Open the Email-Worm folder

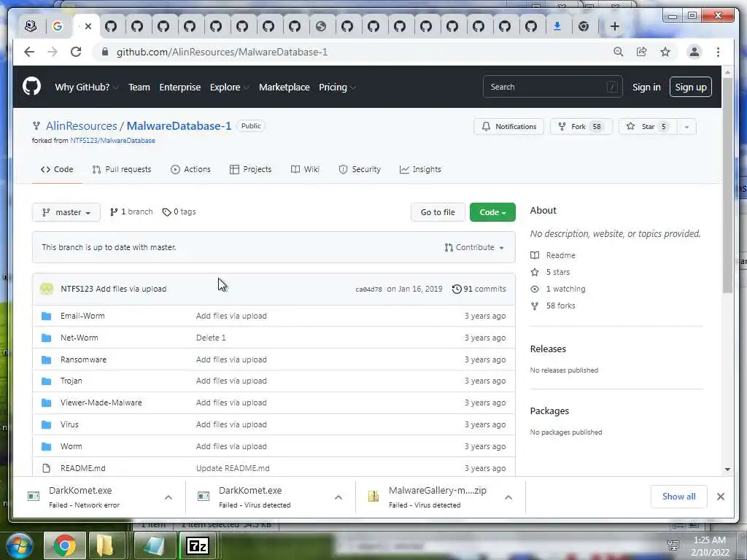click(82, 316)
